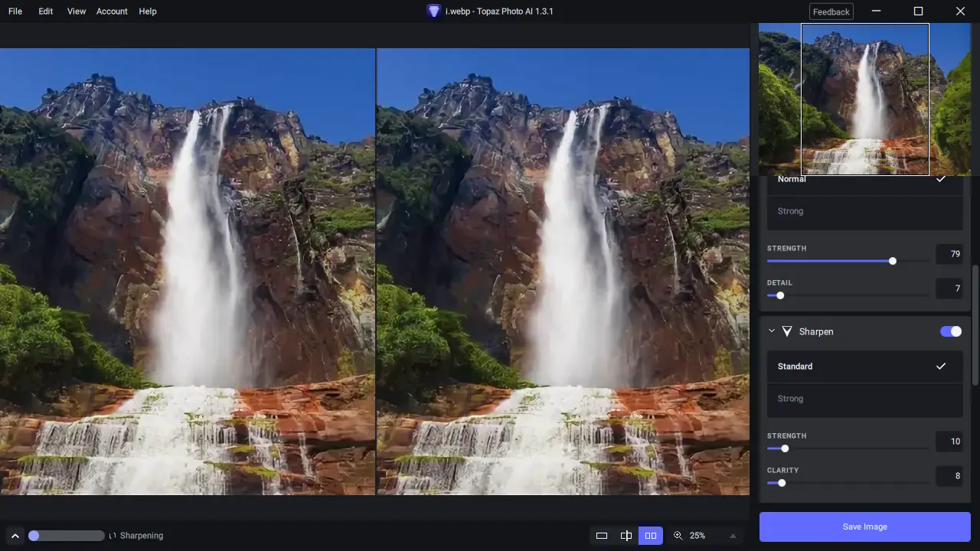
Task: Click the navigator preview thumbnail
Action: click(x=864, y=99)
